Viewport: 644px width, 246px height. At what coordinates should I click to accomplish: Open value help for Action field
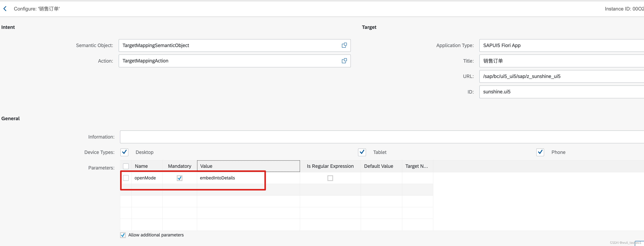click(344, 61)
